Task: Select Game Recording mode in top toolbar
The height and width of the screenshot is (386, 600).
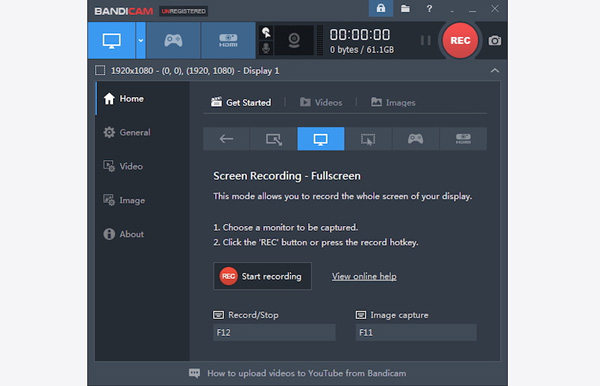Action: [173, 40]
